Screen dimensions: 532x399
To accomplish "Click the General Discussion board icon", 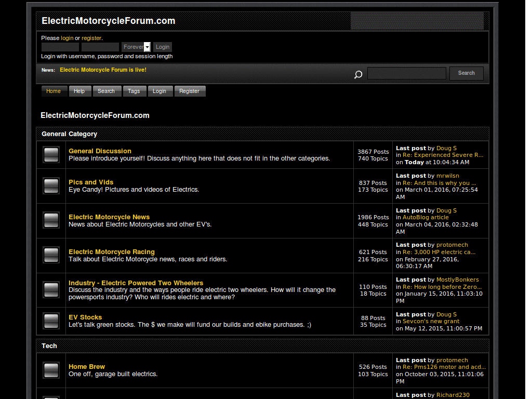I will click(51, 155).
